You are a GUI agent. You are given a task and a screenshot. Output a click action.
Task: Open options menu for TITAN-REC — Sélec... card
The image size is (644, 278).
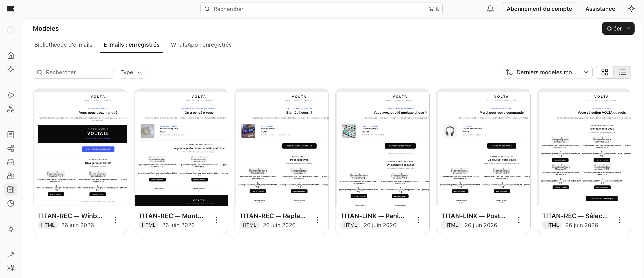(620, 220)
